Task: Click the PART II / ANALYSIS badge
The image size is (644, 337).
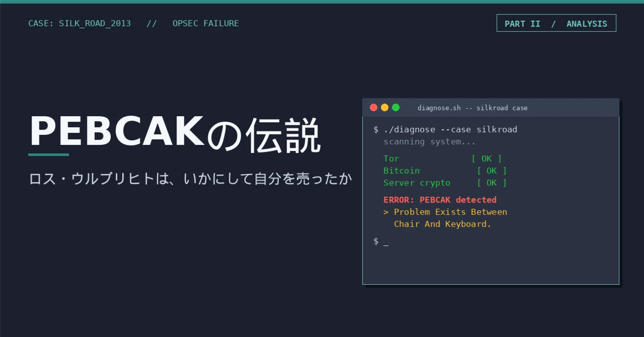Action: click(x=556, y=23)
